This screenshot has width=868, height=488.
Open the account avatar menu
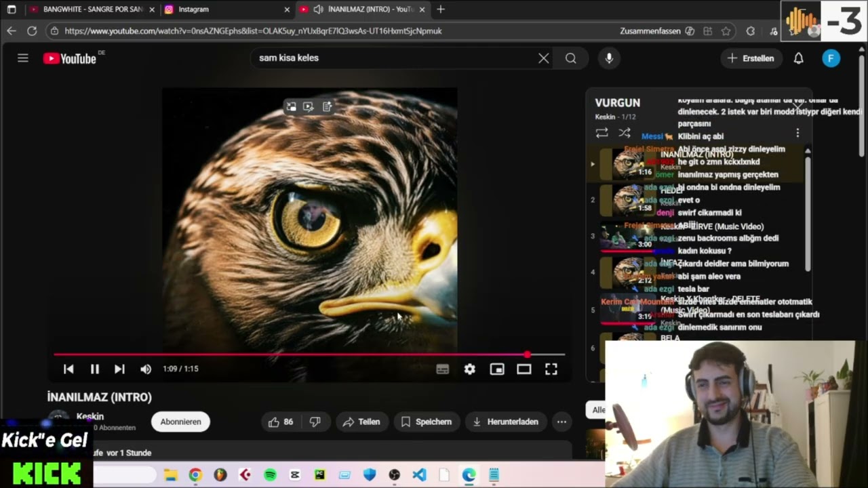[x=831, y=58]
